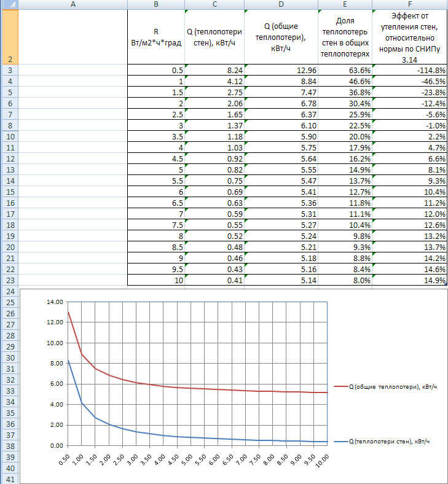Click chart x-axis label 10.00
This screenshot has width=448, height=484.
[x=322, y=461]
